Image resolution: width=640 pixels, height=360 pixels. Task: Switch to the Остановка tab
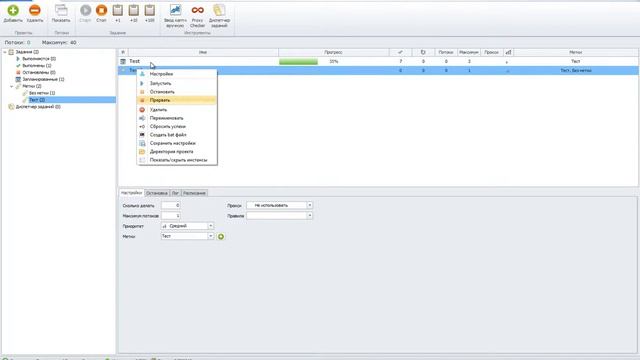point(157,193)
